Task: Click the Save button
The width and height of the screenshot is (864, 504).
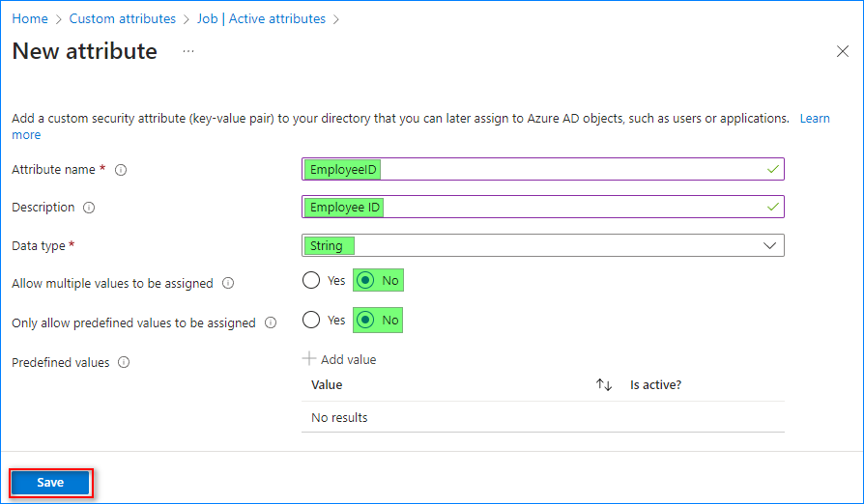Action: (50, 483)
